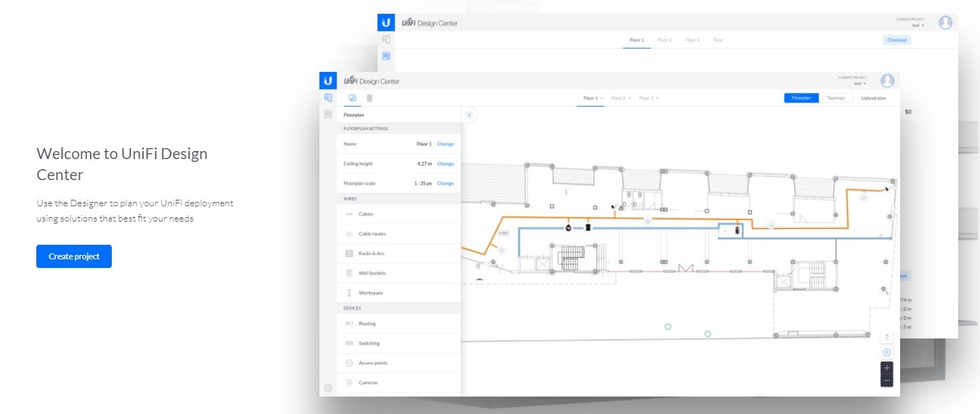The height and width of the screenshot is (414, 980).
Task: Select the Cables icon
Action: pyautogui.click(x=349, y=214)
